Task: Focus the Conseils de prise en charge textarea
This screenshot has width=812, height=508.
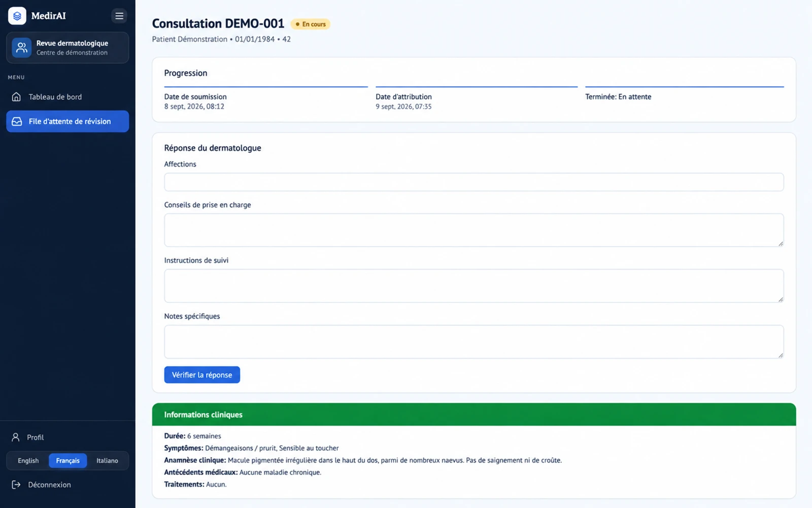Action: (474, 230)
